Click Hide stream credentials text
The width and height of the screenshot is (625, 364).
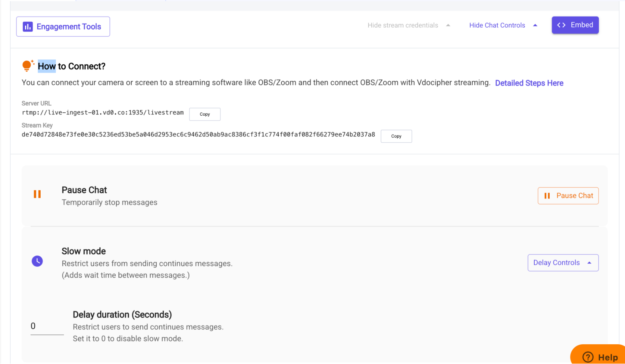[x=403, y=25]
